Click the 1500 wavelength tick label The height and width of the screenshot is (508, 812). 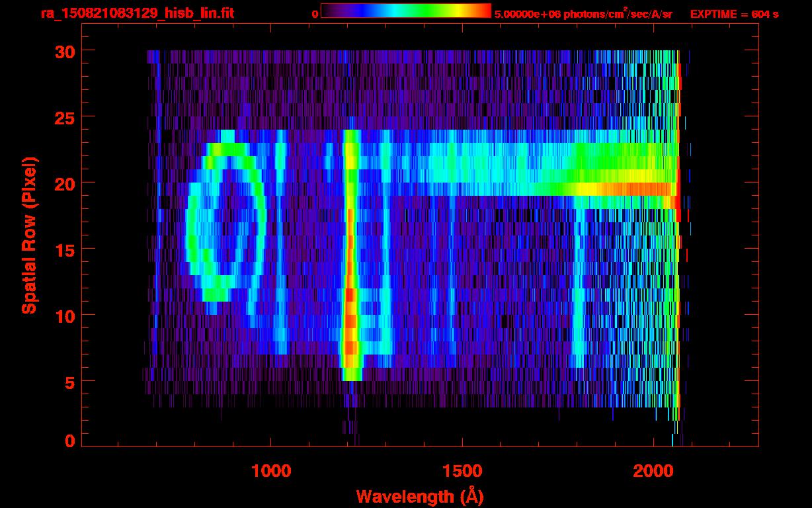[x=462, y=470]
